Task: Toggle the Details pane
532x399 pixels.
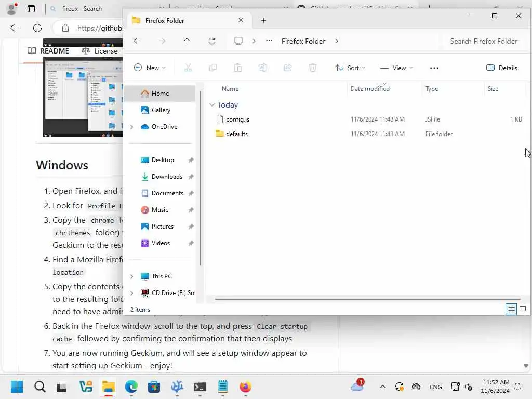Action: coord(501,68)
